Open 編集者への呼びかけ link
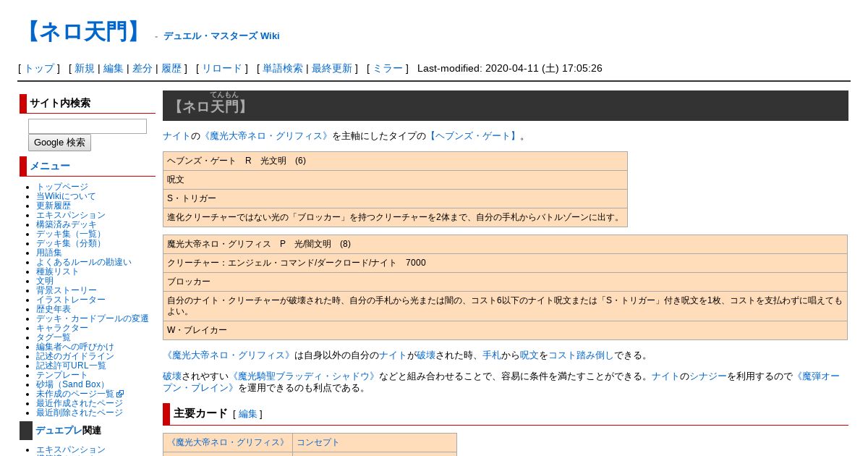 (75, 347)
